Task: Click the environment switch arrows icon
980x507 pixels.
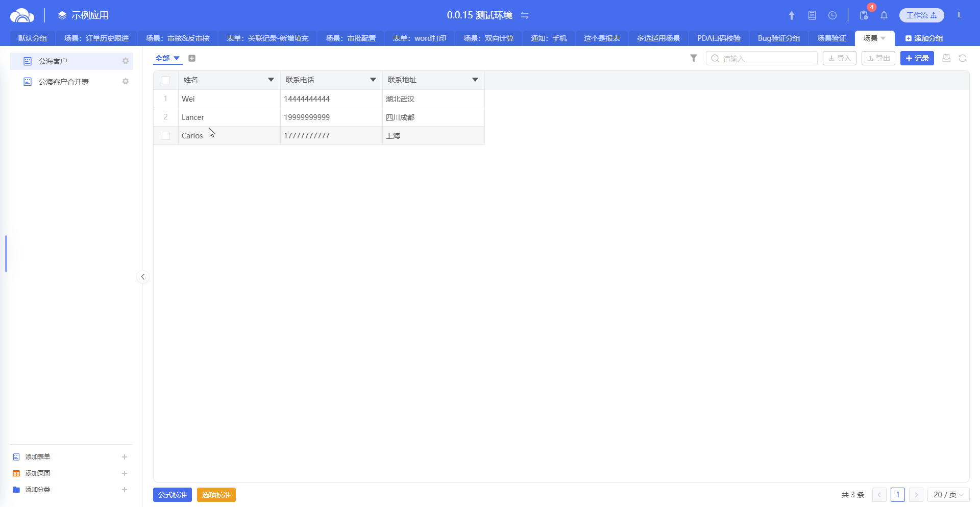Action: [524, 15]
